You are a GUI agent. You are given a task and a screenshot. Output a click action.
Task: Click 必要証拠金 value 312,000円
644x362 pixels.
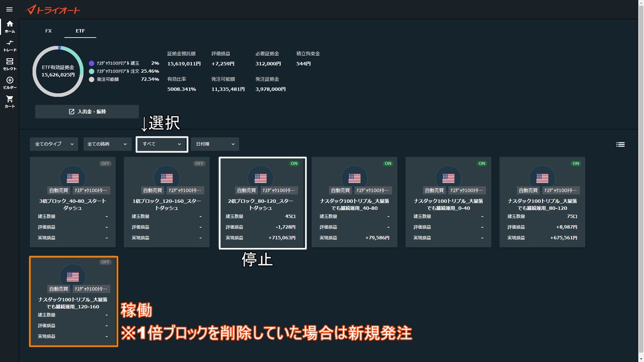[268, 64]
